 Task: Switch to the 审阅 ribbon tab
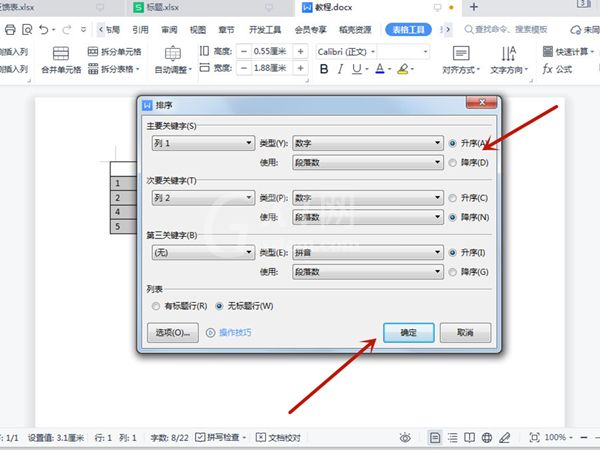[169, 29]
